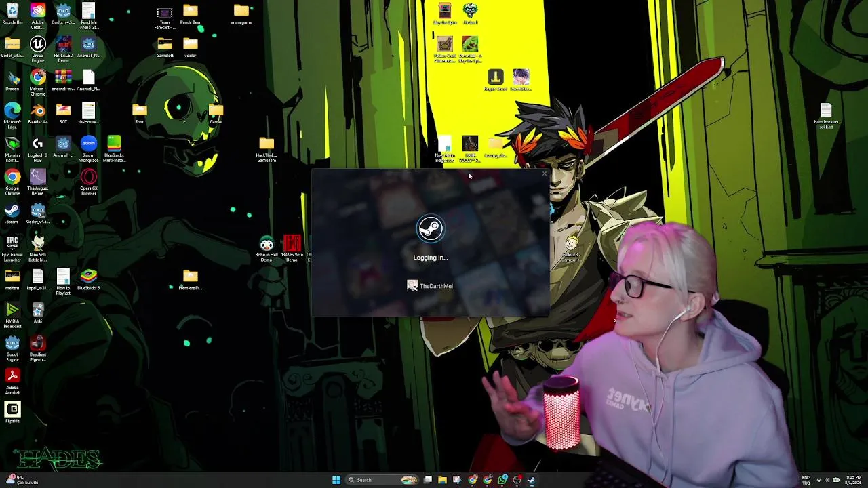Viewport: 868px width, 488px height.
Task: Open the Opera GX Browser shortcut
Action: point(88,182)
